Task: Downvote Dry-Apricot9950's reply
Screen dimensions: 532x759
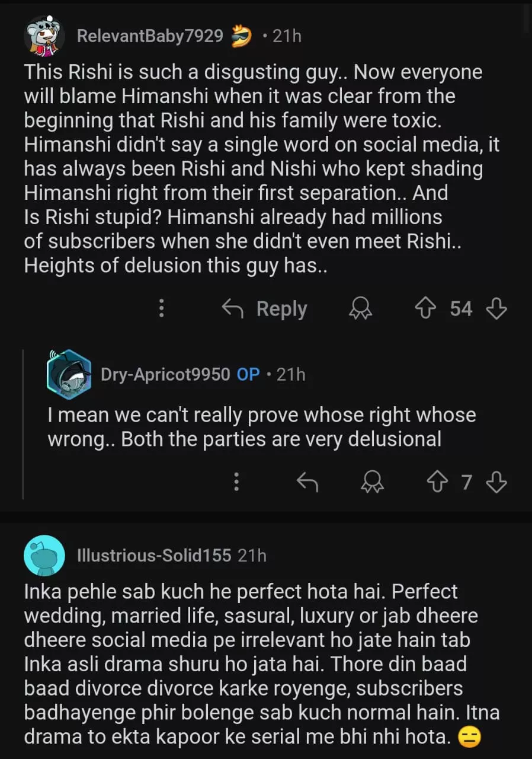Action: (496, 483)
